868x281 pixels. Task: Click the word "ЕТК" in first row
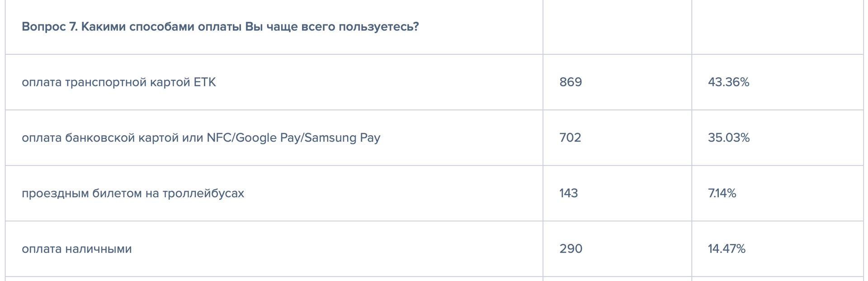204,82
